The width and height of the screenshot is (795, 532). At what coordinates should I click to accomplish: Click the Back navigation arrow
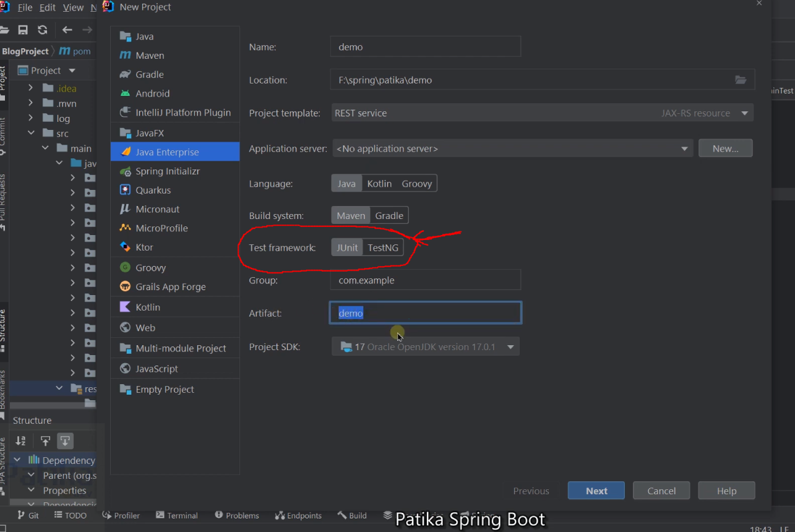coord(67,30)
